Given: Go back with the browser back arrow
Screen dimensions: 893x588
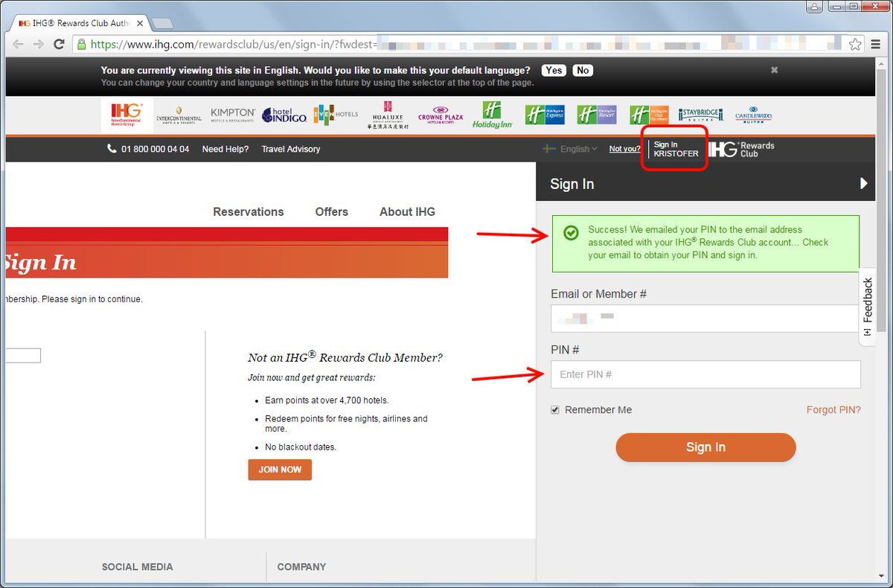Looking at the screenshot, I should (18, 45).
